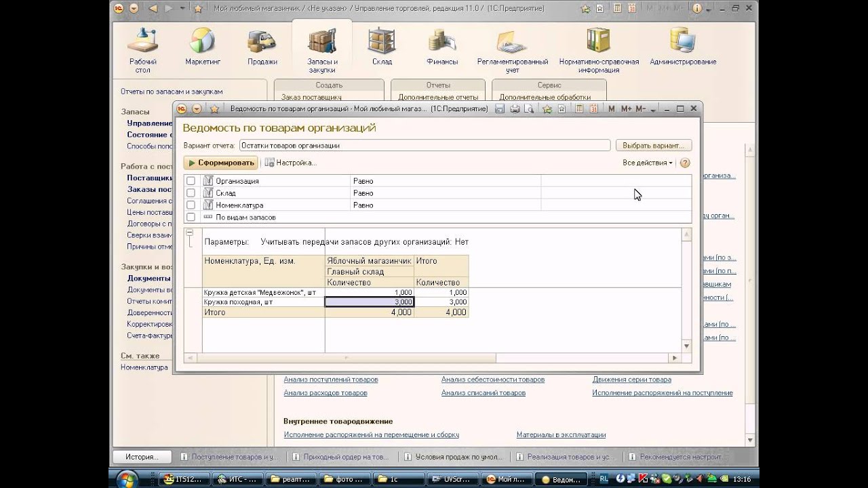This screenshot has width=868, height=488.
Task: Save report icon in report window title bar
Action: click(x=500, y=108)
